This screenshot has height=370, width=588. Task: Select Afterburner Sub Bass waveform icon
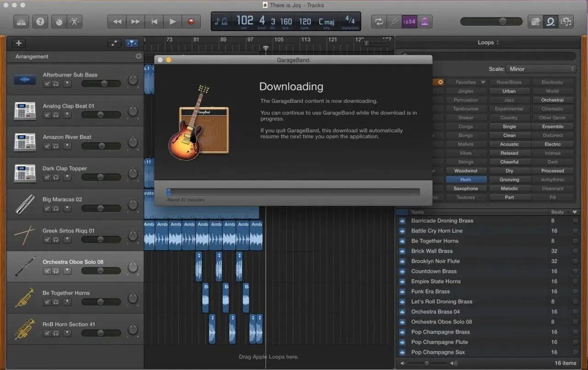[x=25, y=79]
